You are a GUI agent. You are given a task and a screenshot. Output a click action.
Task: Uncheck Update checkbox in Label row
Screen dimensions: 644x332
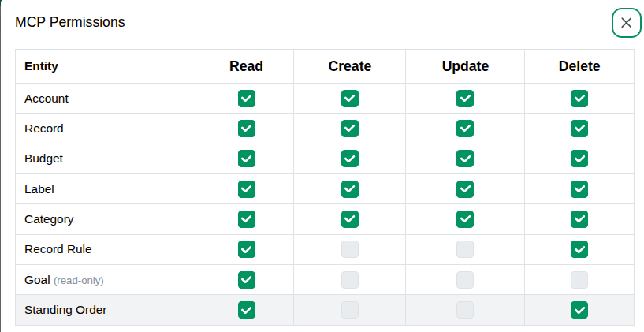(465, 189)
